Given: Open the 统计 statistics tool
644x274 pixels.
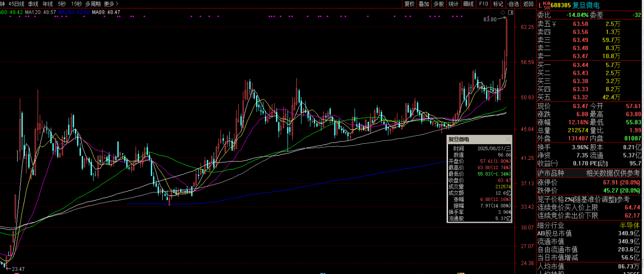Looking at the screenshot, I should click(x=454, y=4).
